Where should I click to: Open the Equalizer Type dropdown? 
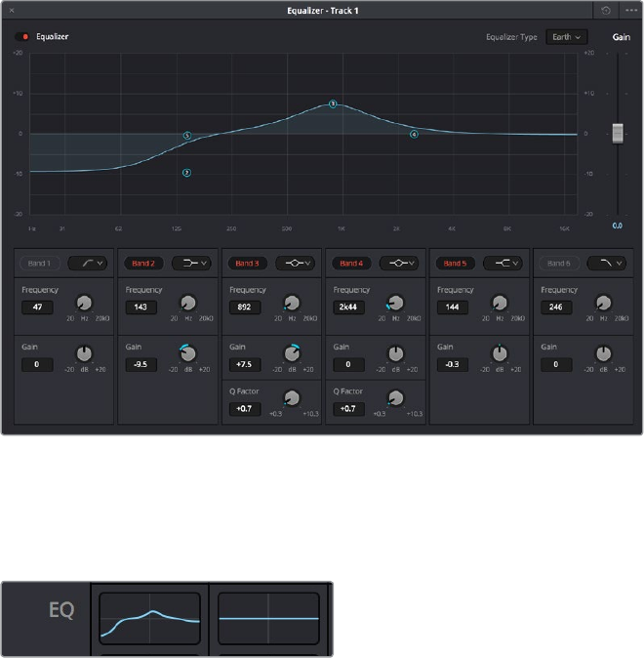(x=566, y=37)
